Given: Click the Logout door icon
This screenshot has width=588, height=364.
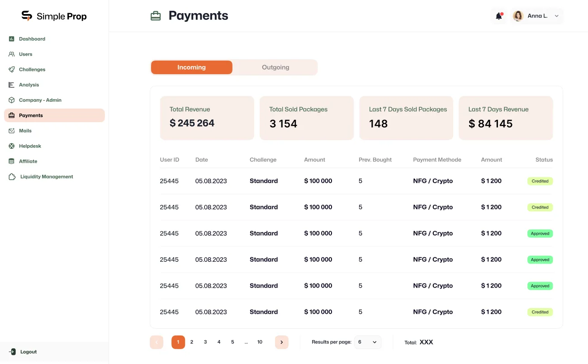Looking at the screenshot, I should [12, 352].
